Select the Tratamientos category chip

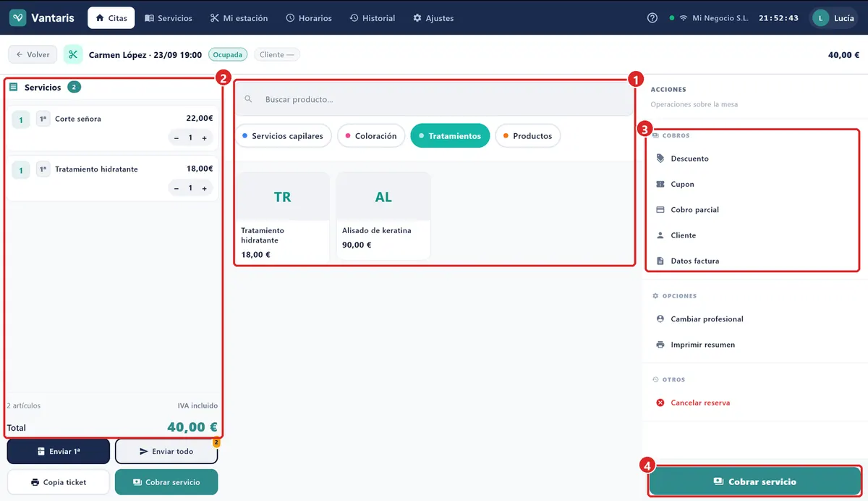pyautogui.click(x=450, y=136)
